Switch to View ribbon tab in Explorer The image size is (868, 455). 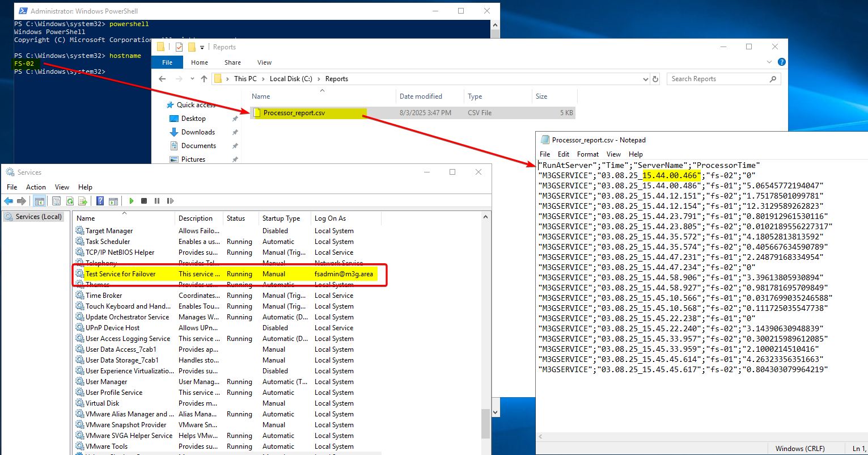[x=265, y=62]
